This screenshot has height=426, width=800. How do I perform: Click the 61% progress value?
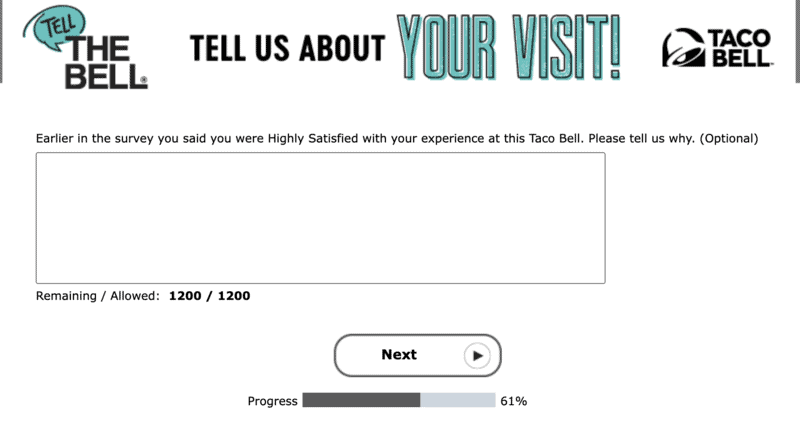(514, 401)
